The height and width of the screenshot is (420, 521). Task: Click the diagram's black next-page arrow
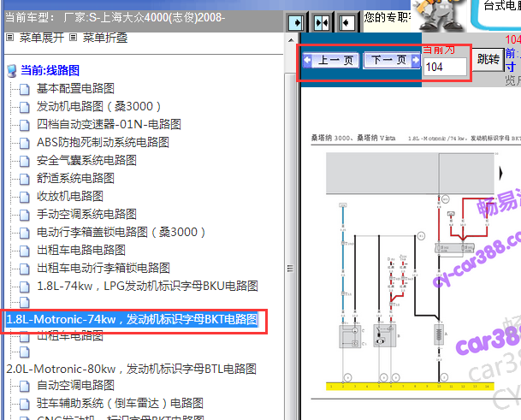(x=500, y=173)
